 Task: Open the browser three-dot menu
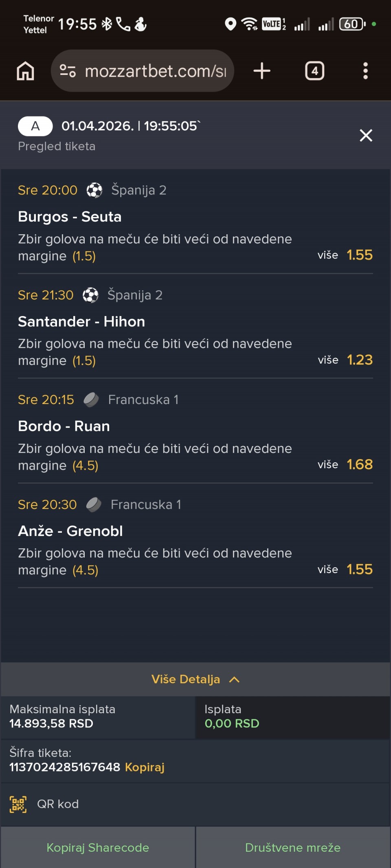point(365,71)
